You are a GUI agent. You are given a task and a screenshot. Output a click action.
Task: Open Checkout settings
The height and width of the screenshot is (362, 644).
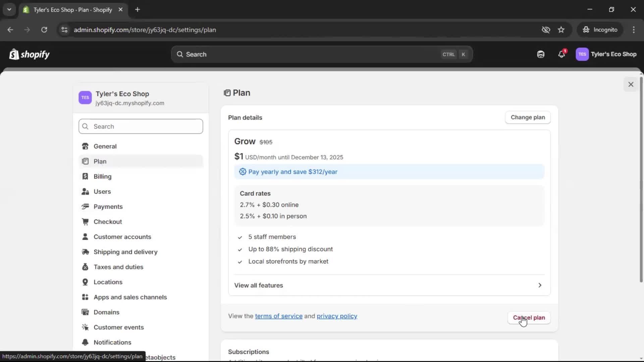click(141, 222)
